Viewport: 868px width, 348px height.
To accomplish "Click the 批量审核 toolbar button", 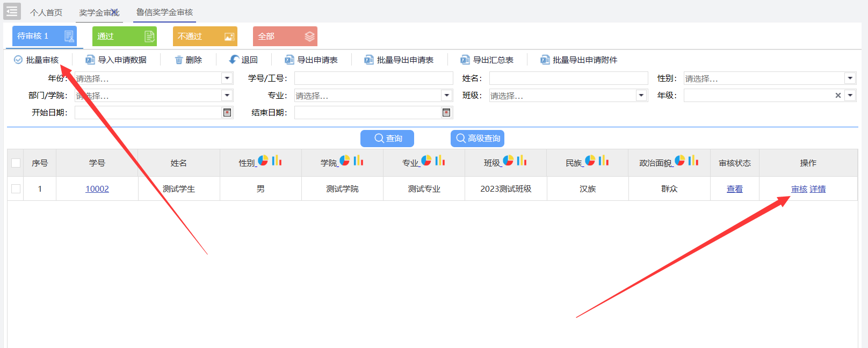I will point(37,60).
